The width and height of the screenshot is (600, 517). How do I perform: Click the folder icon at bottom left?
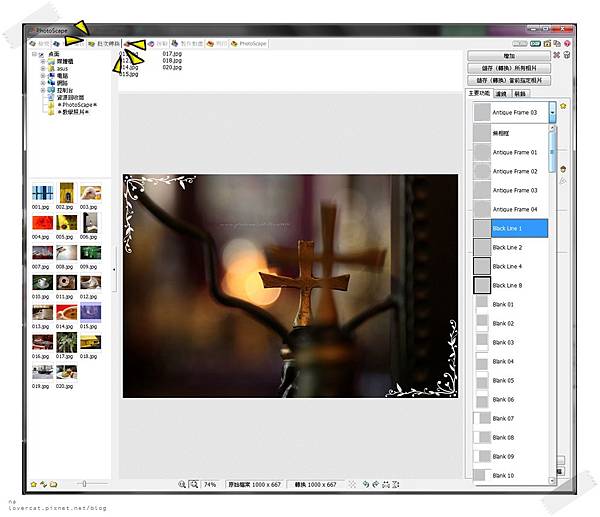click(53, 484)
